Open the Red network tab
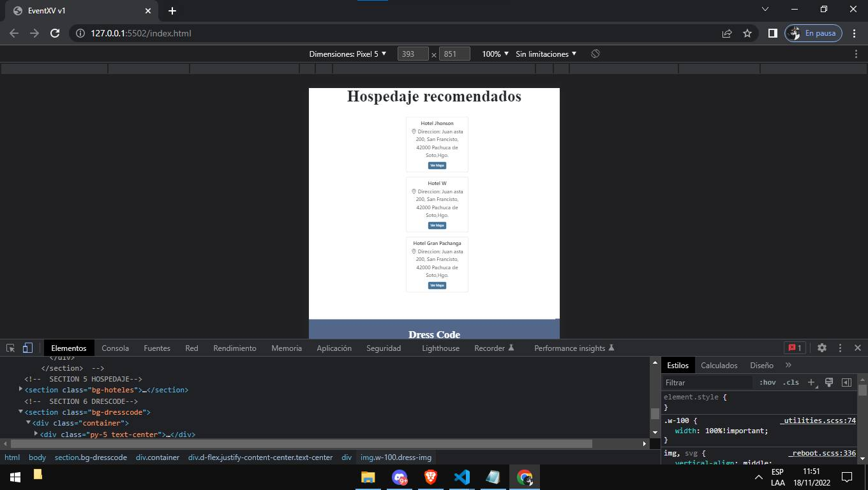868x490 pixels. click(191, 348)
